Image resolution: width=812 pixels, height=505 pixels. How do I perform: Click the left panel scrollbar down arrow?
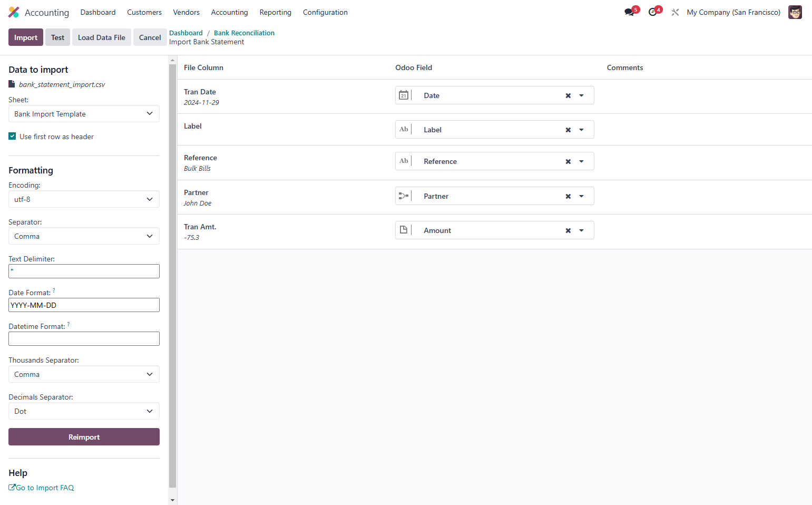click(172, 500)
